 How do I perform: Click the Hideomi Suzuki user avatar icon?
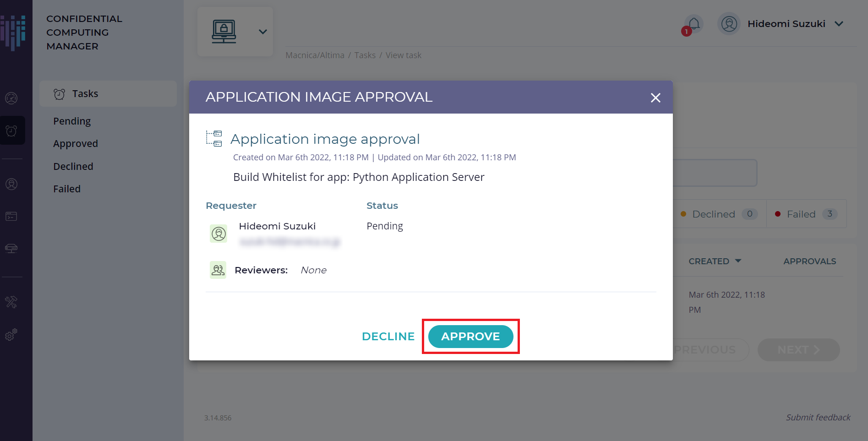tap(729, 24)
